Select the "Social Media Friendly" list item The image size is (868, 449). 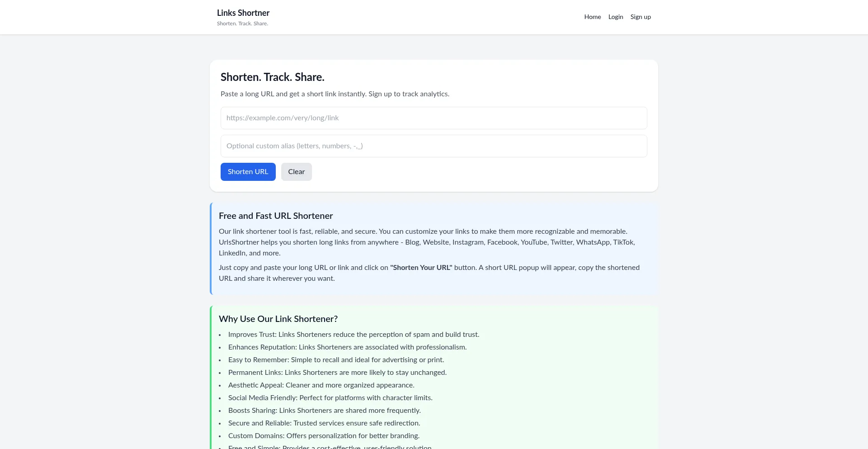pyautogui.click(x=330, y=398)
